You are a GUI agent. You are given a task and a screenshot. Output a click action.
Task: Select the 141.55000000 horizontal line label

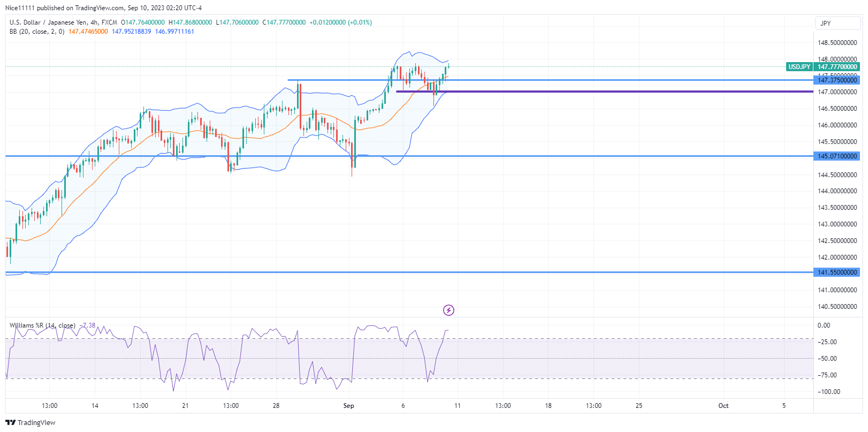pos(837,272)
